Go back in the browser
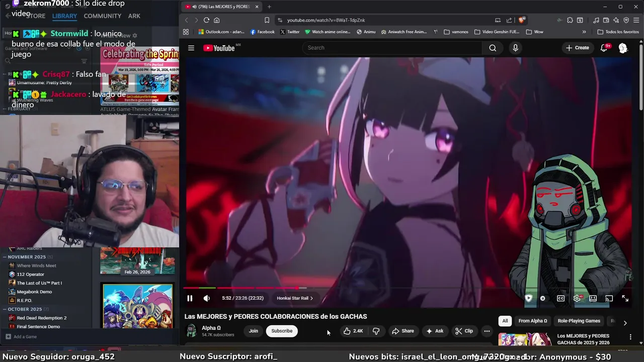644x362 pixels. tap(186, 20)
